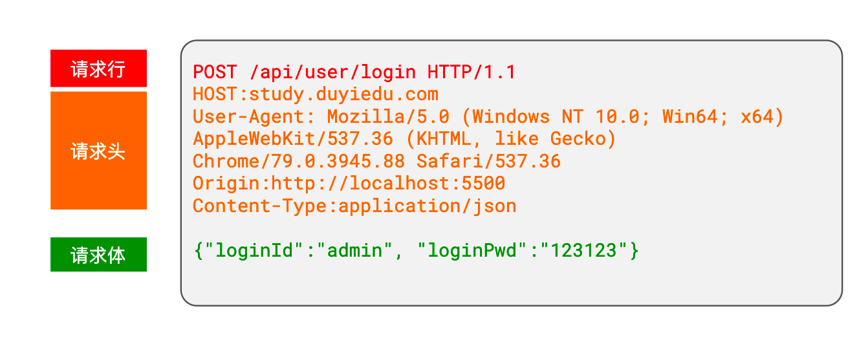Click the (Windows NT 10.0; Win64; x64) text
Viewport: 868px width, 344px height.
[627, 117]
